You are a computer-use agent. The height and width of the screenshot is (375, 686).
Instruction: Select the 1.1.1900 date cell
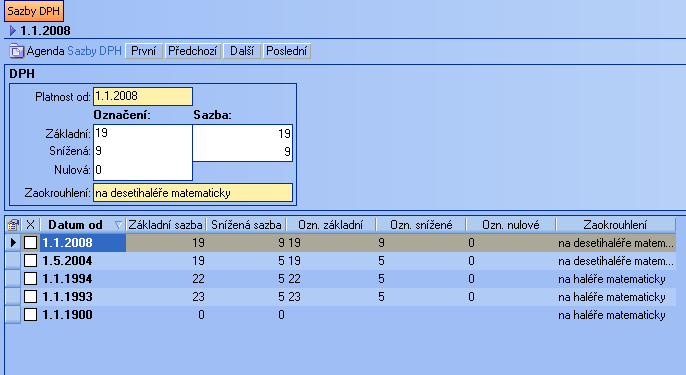click(x=83, y=315)
